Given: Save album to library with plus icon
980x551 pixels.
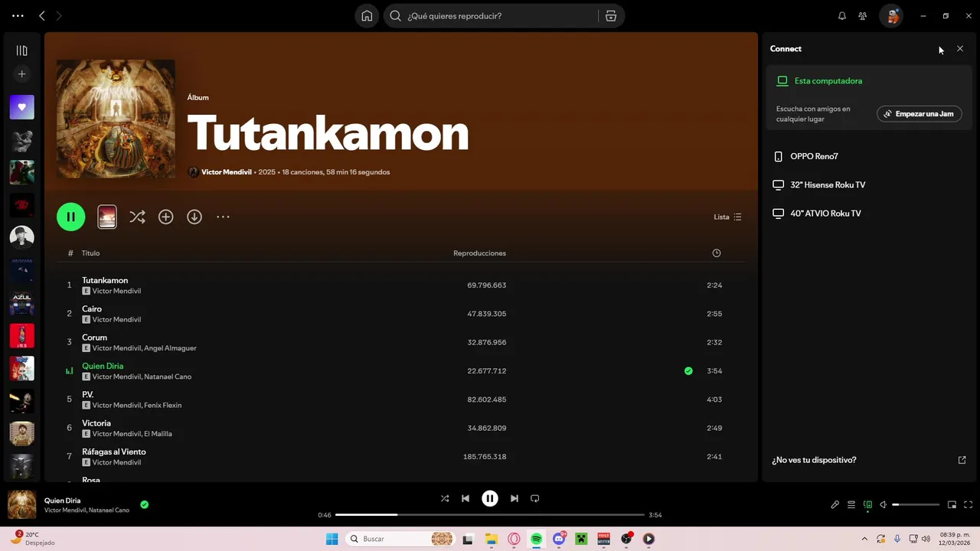Looking at the screenshot, I should click(165, 217).
